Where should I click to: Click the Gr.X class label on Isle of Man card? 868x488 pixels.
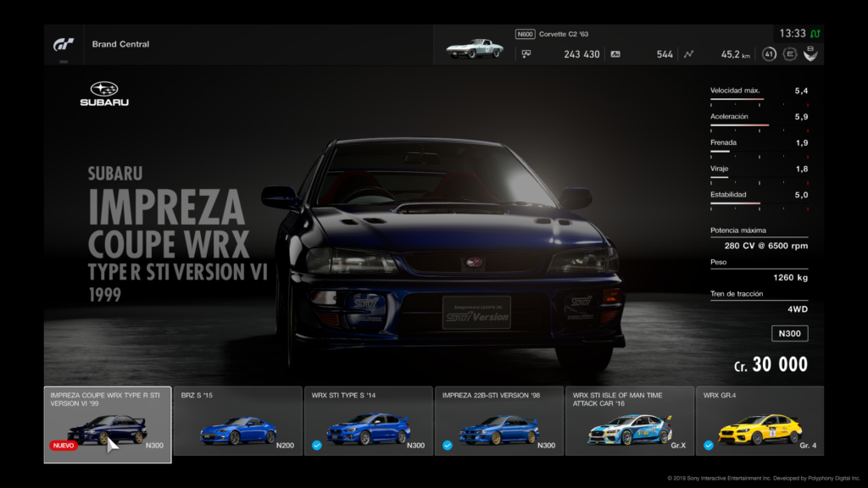[678, 446]
